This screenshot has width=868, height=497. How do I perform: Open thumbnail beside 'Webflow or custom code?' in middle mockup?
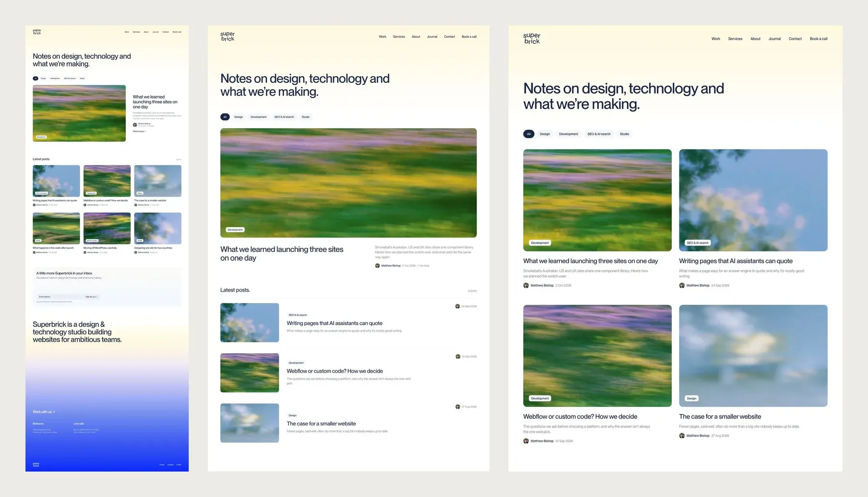pos(250,373)
